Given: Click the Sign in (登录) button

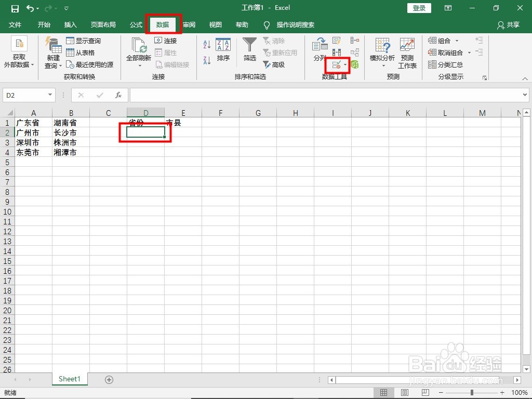Looking at the screenshot, I should 419,8.
